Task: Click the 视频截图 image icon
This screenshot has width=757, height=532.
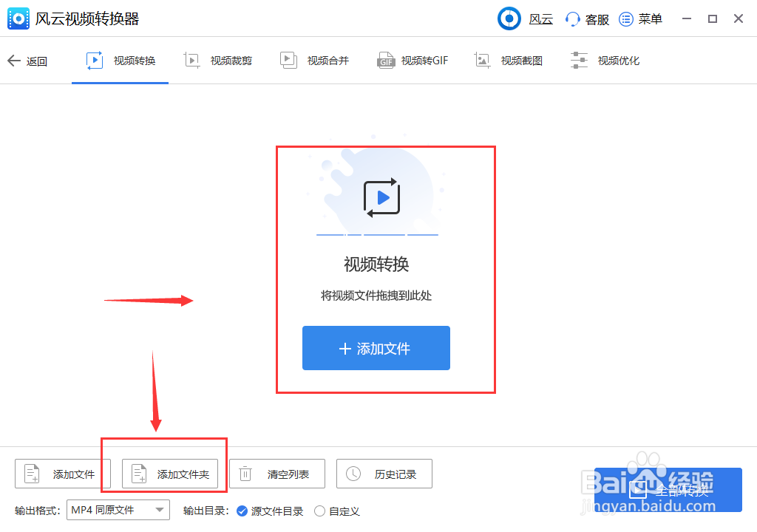Action: coord(482,61)
